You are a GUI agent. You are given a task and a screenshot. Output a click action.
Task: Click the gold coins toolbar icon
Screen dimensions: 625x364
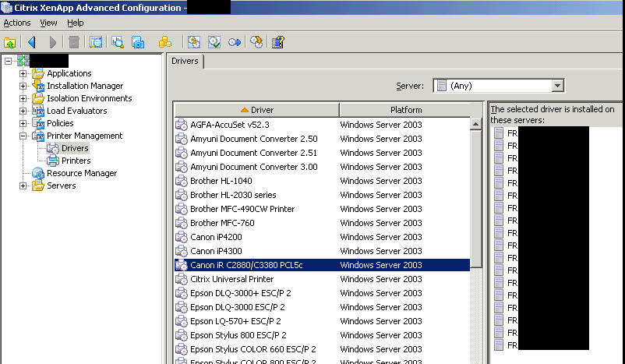coord(165,42)
